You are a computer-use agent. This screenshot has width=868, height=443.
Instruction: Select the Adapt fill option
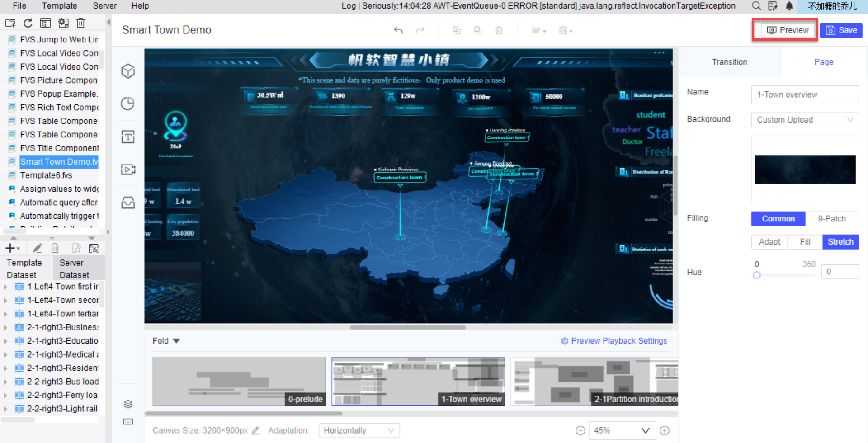[x=769, y=242]
